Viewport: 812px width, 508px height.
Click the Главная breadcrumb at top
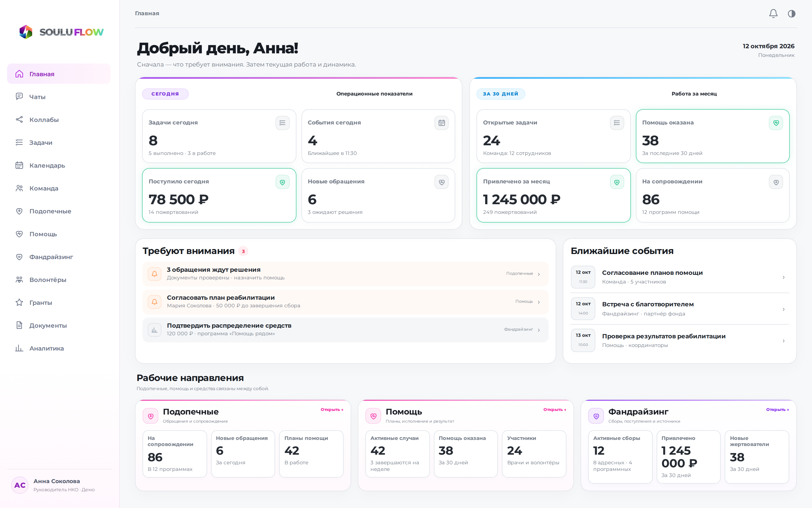click(147, 13)
